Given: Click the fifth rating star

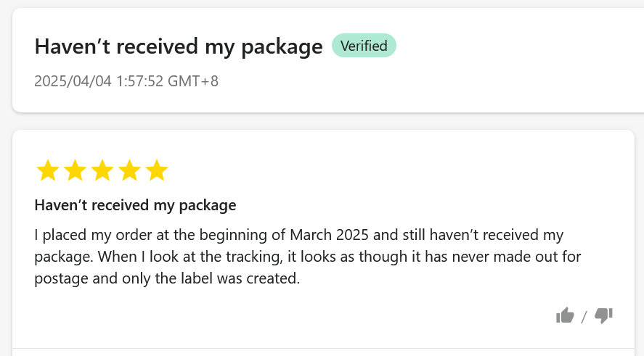Looking at the screenshot, I should [x=156, y=171].
